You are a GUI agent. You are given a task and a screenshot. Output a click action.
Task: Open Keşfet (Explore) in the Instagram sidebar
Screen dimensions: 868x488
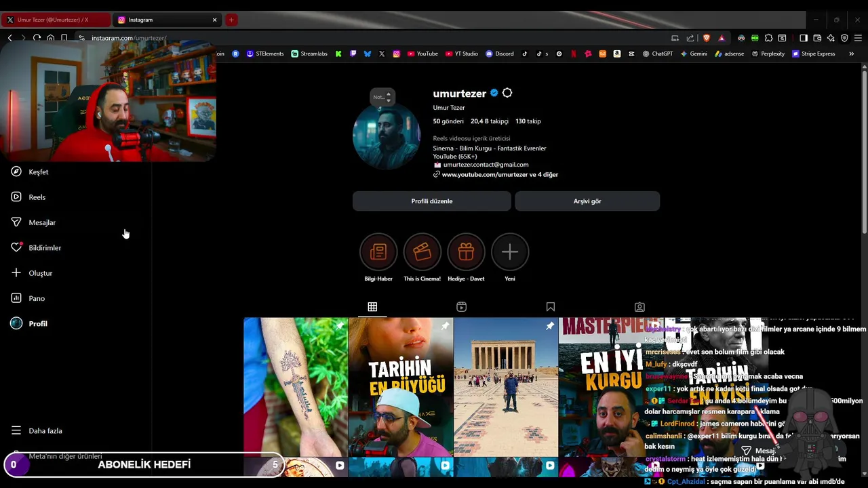[x=30, y=172]
